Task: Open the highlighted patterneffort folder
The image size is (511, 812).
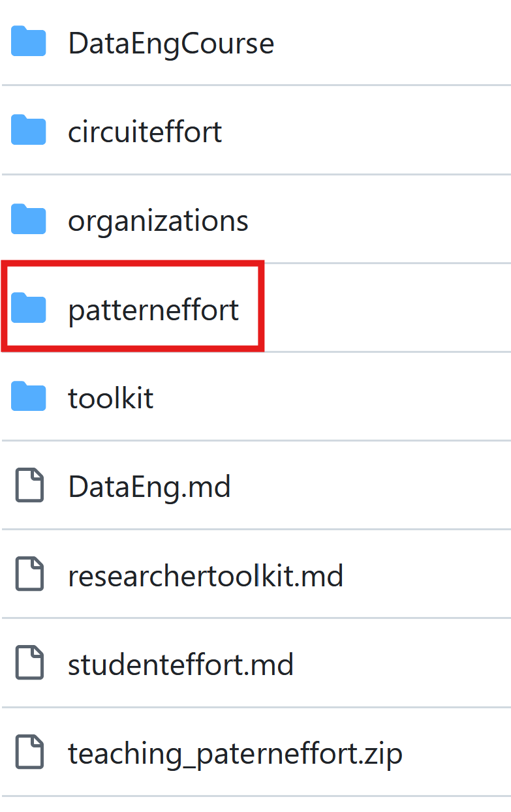Action: click(153, 308)
